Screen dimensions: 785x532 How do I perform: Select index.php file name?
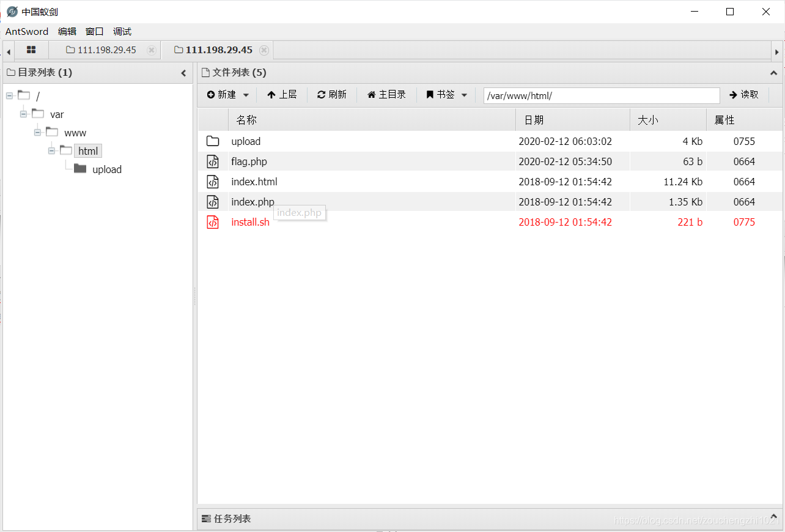pyautogui.click(x=252, y=202)
